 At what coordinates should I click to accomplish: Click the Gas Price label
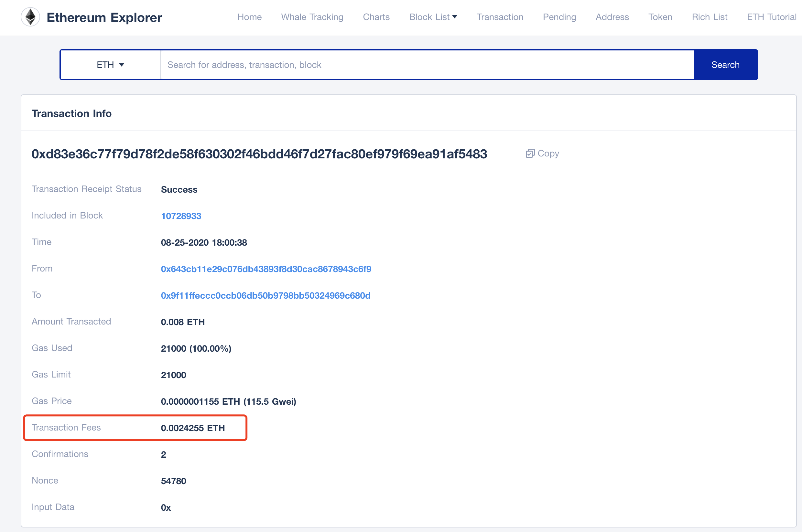(52, 401)
